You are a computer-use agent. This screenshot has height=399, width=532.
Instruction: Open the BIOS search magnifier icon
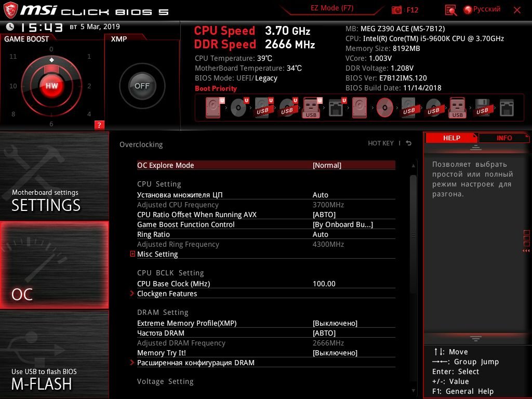point(450,10)
